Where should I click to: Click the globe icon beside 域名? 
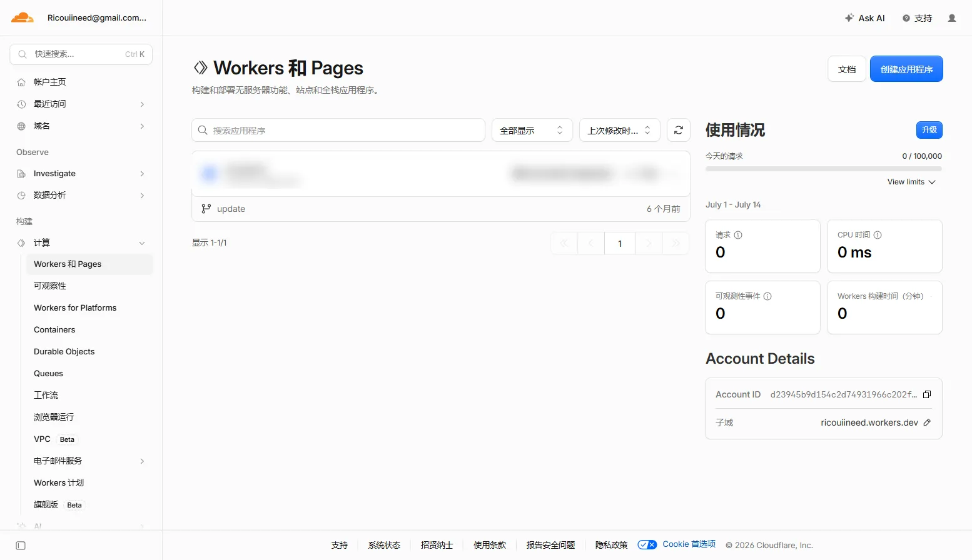pos(21,126)
